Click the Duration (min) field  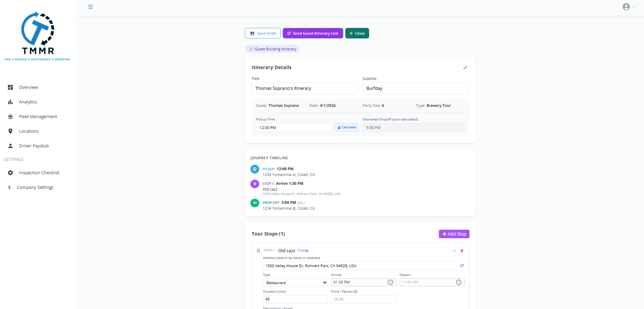(x=295, y=299)
